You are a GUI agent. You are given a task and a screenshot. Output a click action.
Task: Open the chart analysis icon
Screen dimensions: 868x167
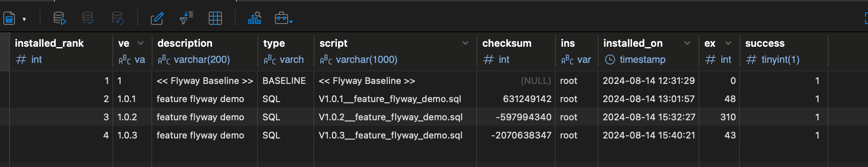(255, 18)
